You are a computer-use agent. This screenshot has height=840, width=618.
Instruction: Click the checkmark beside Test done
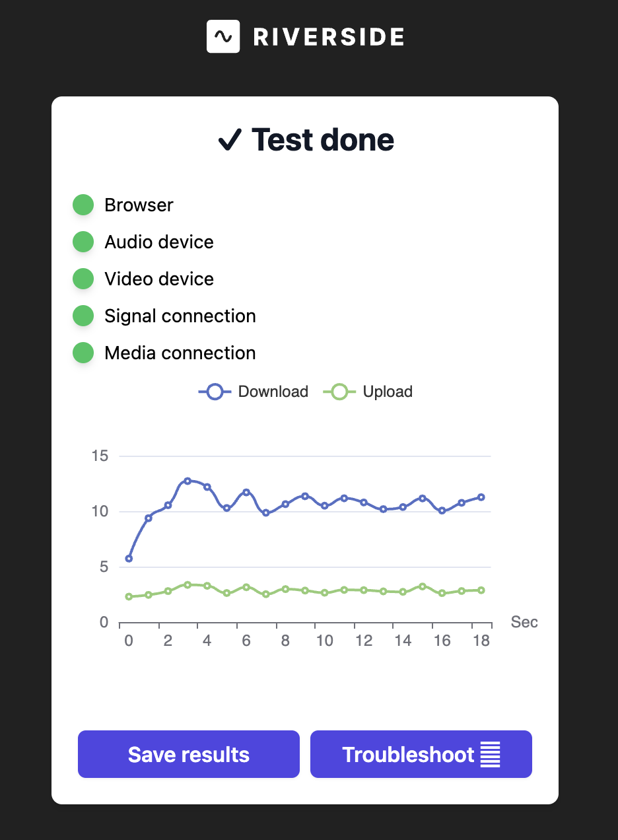(230, 140)
